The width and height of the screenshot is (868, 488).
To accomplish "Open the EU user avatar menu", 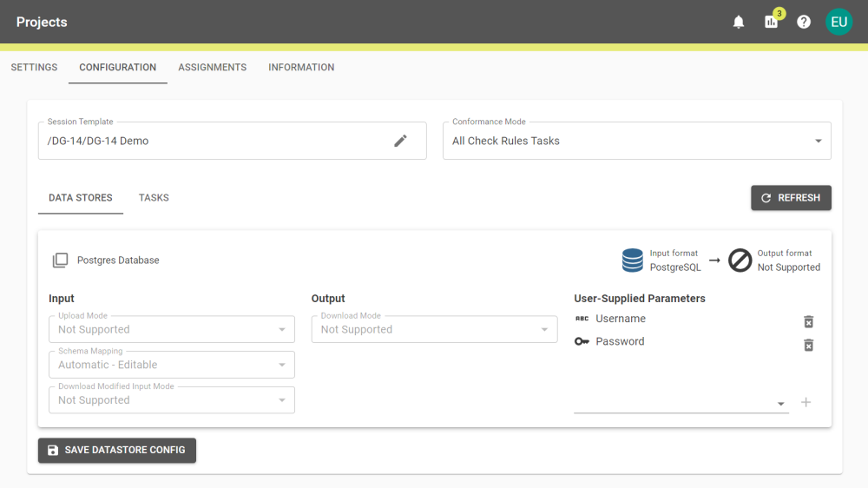I will [838, 23].
